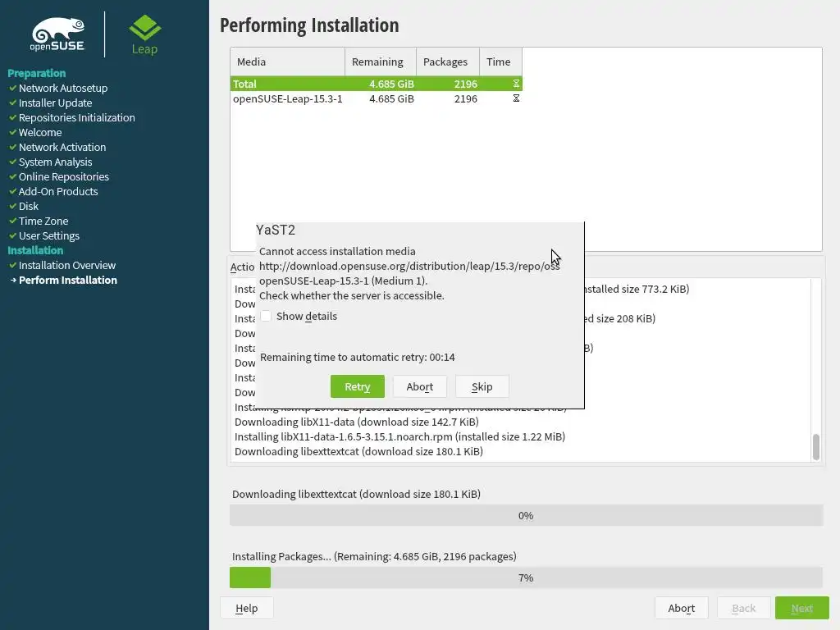Click the Performing Installation heading
Screen dimensions: 840x630
pyautogui.click(x=309, y=25)
